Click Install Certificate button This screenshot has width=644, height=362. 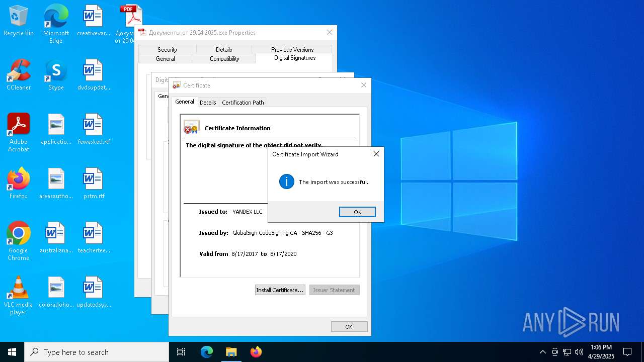point(280,290)
